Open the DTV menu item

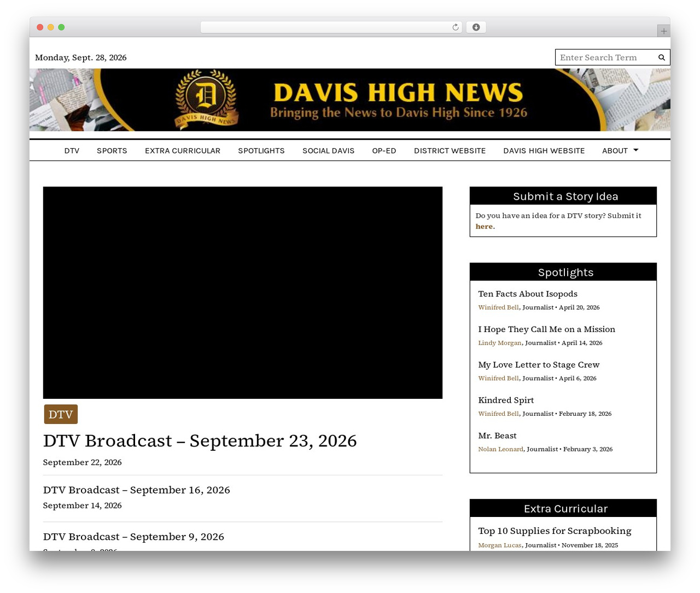coord(72,150)
